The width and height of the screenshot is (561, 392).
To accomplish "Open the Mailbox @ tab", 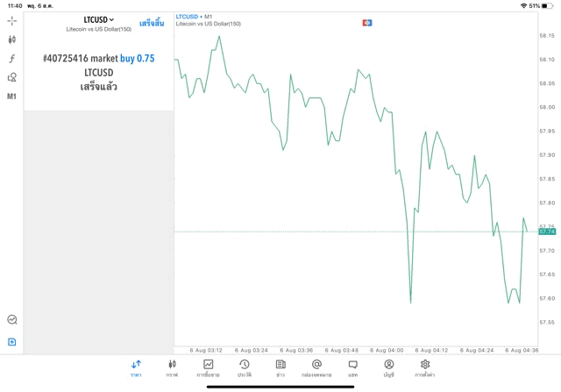I will 316,367.
